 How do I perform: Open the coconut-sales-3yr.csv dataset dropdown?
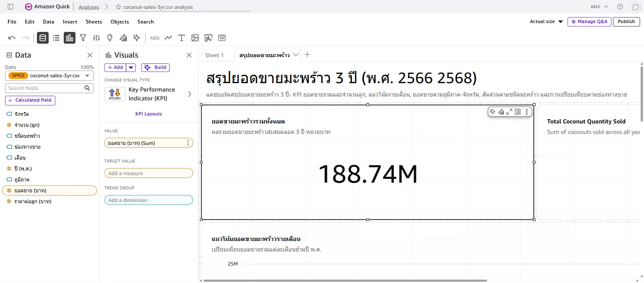pos(49,76)
